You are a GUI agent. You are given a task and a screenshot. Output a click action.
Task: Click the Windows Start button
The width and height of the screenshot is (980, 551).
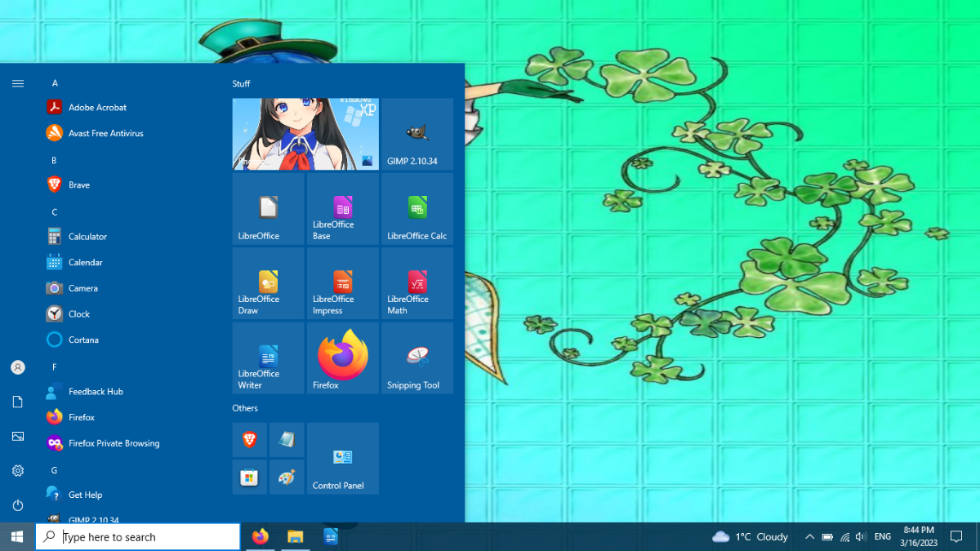(x=17, y=536)
